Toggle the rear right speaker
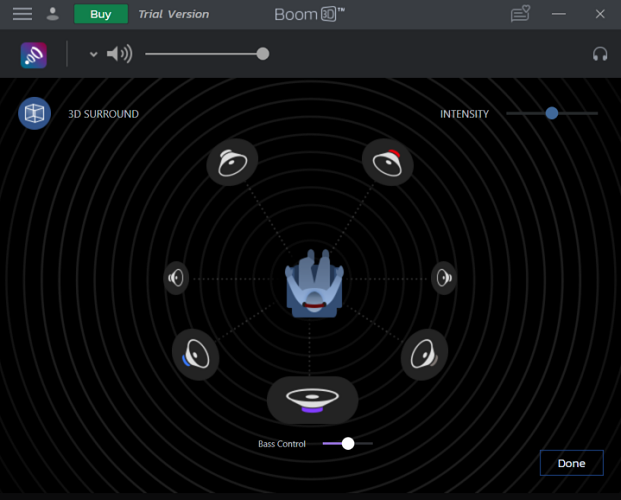This screenshot has width=621, height=500. (425, 355)
